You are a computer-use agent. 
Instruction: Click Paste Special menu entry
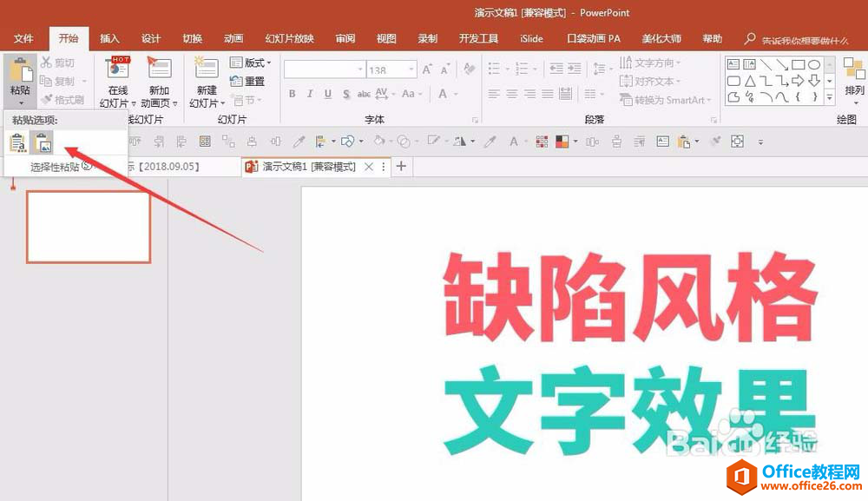[56, 166]
